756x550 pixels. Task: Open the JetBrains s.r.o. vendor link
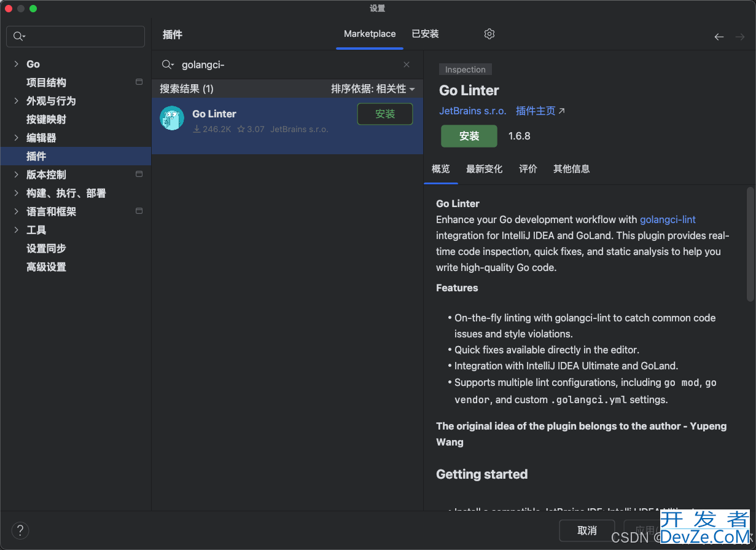[473, 111]
